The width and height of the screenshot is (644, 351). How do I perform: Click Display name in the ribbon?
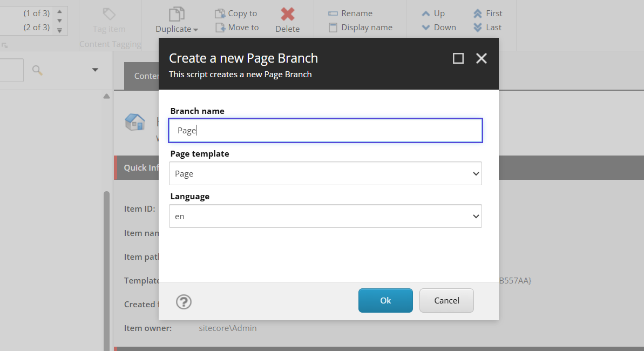coord(360,28)
